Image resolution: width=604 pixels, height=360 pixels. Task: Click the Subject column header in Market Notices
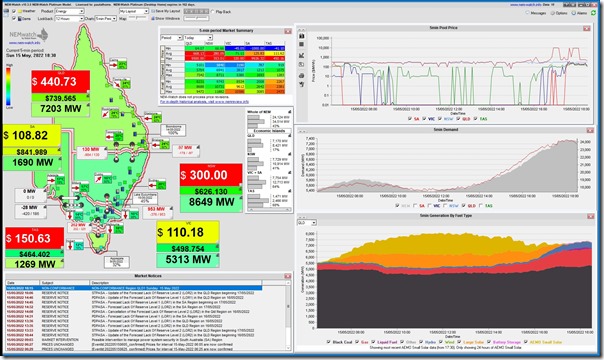point(64,283)
